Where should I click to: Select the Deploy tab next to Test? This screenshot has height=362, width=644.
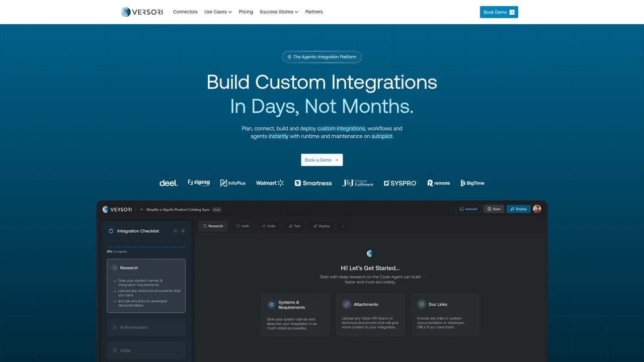[x=321, y=226]
